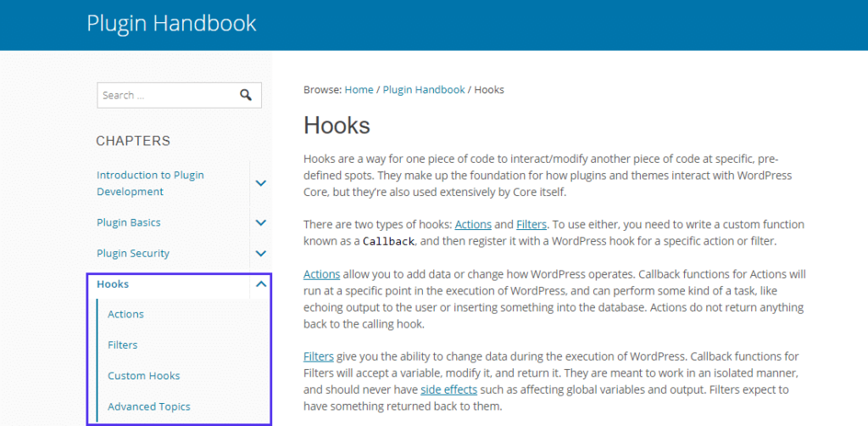Collapse the Hooks chapter

coord(261,284)
